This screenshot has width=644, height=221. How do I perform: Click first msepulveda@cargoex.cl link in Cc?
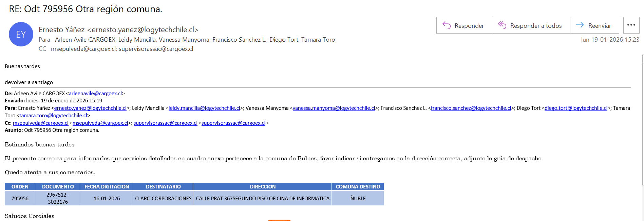41,123
